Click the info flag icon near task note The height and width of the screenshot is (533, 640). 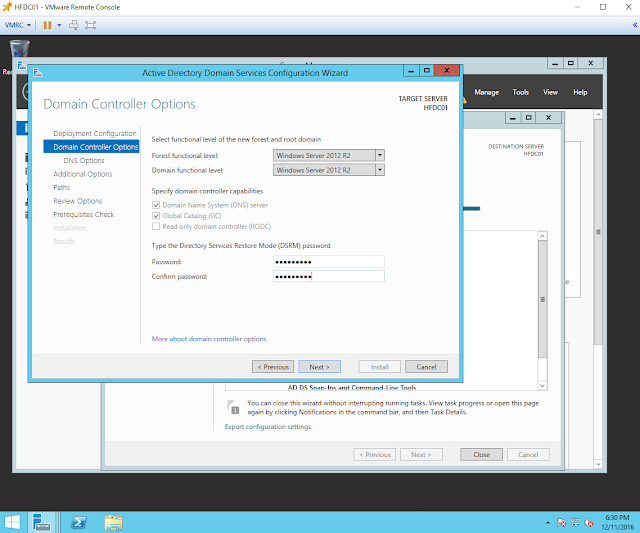point(233,407)
